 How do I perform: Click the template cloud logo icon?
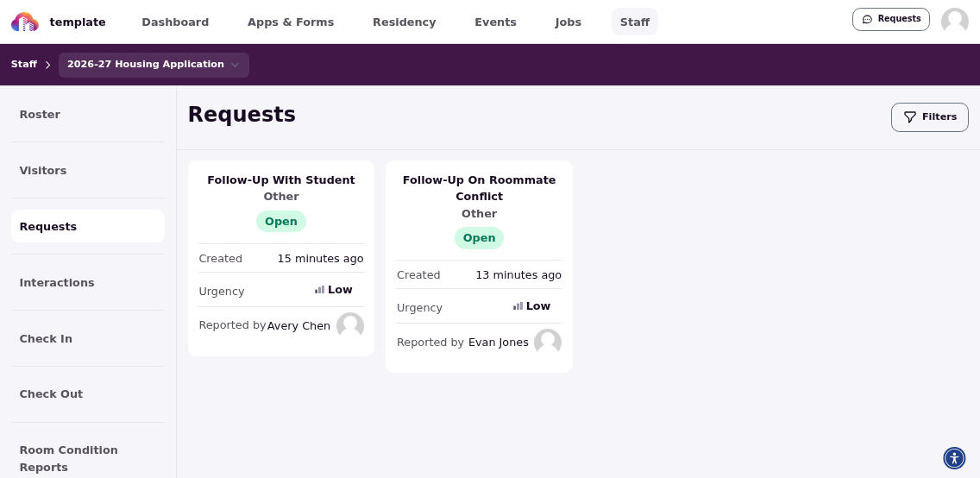pyautogui.click(x=25, y=22)
